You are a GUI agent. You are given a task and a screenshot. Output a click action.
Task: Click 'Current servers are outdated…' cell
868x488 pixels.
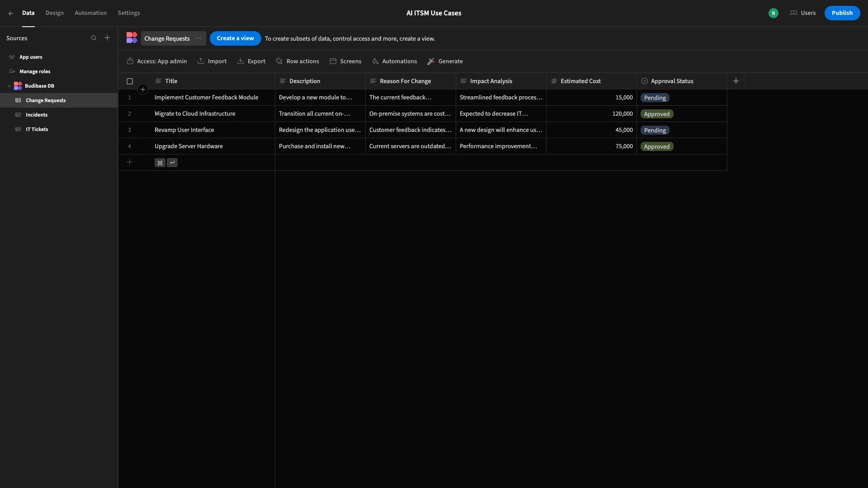click(410, 146)
